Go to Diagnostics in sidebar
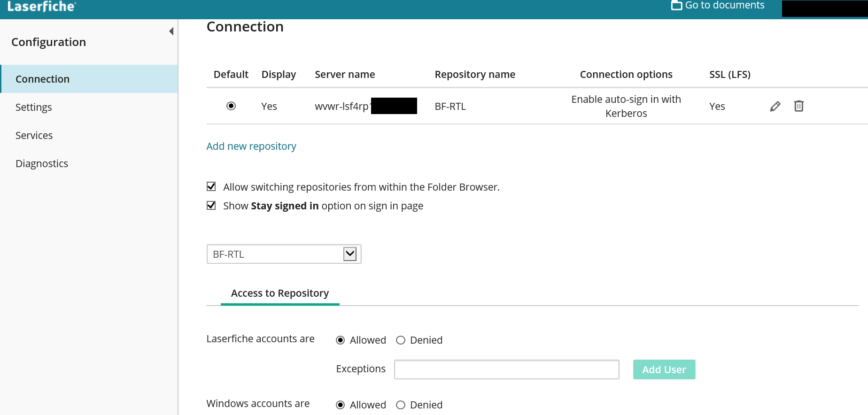The image size is (868, 415). [x=42, y=164]
